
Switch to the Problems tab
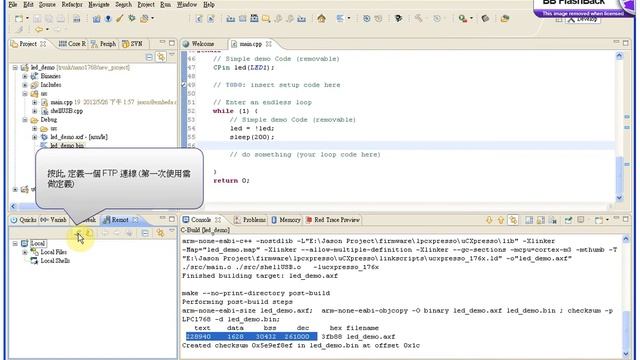click(x=250, y=220)
